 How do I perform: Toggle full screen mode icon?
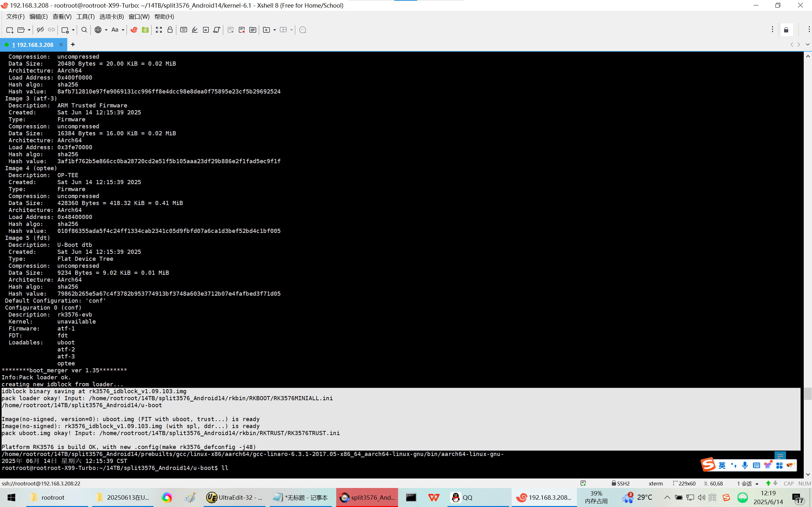(x=159, y=30)
